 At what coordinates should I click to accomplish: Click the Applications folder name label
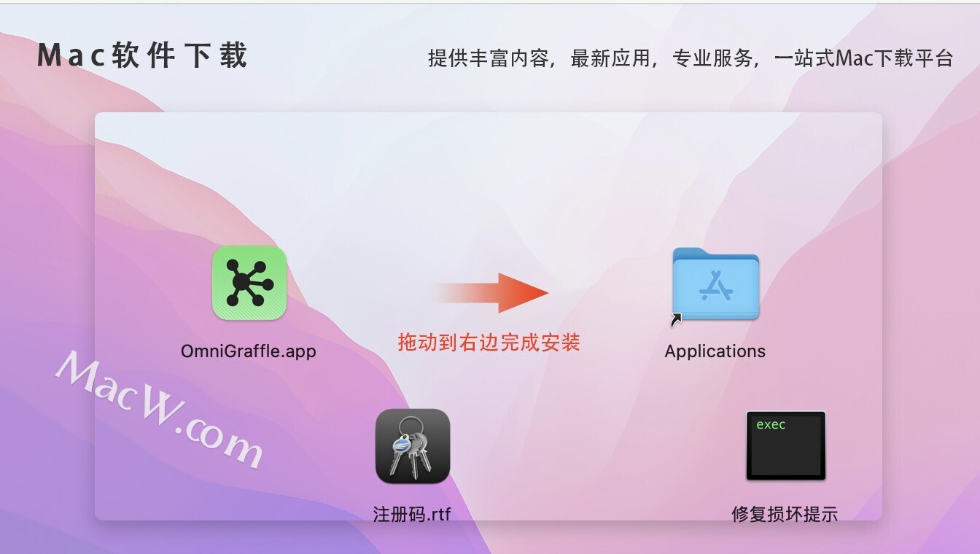(x=715, y=351)
